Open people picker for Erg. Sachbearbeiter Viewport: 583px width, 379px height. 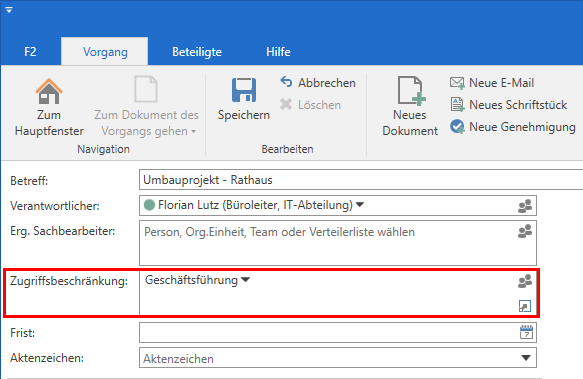(525, 231)
